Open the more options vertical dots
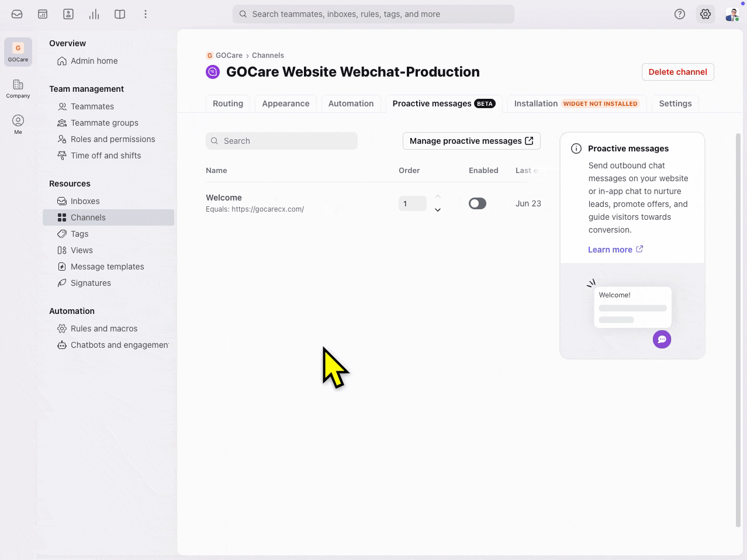This screenshot has width=747, height=560. pos(146,14)
